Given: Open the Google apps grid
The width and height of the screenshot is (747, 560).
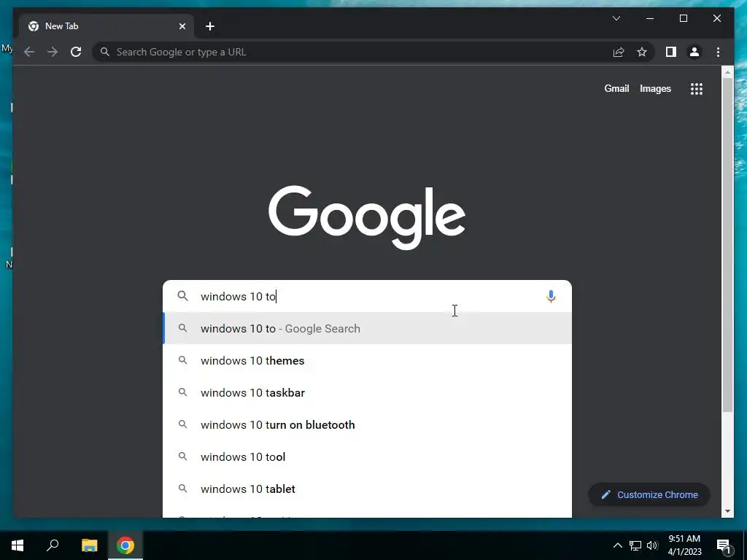Looking at the screenshot, I should tap(697, 88).
